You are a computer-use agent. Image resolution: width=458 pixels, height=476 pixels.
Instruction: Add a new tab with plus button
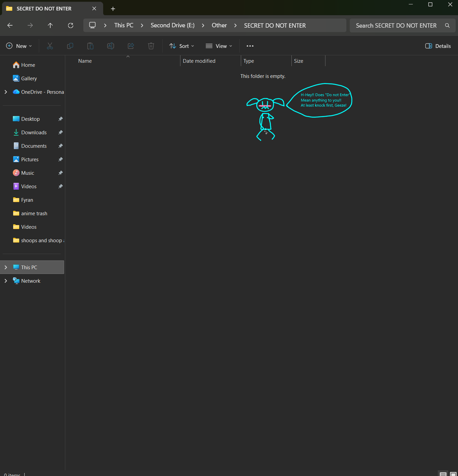click(113, 9)
